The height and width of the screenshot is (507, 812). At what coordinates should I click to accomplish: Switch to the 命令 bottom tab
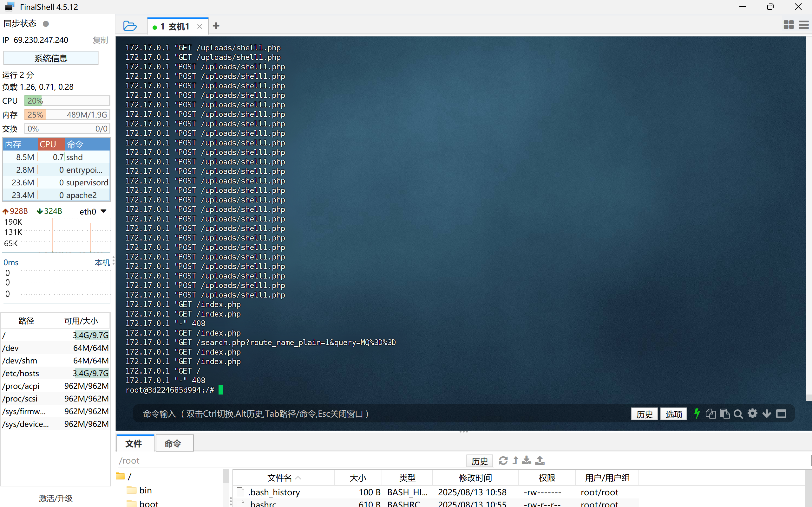click(173, 443)
